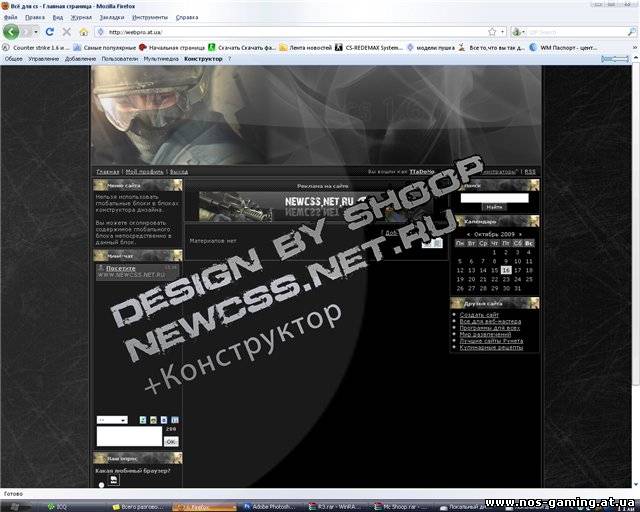Image resolution: width=640 pixels, height=512 pixels.
Task: Click the Найти search button
Action: click(x=494, y=207)
